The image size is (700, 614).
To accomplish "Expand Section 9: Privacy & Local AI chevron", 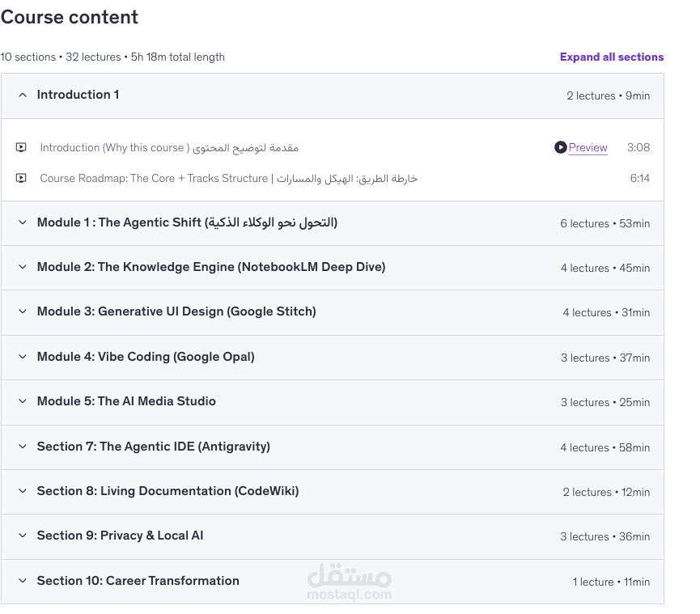I will [x=22, y=536].
